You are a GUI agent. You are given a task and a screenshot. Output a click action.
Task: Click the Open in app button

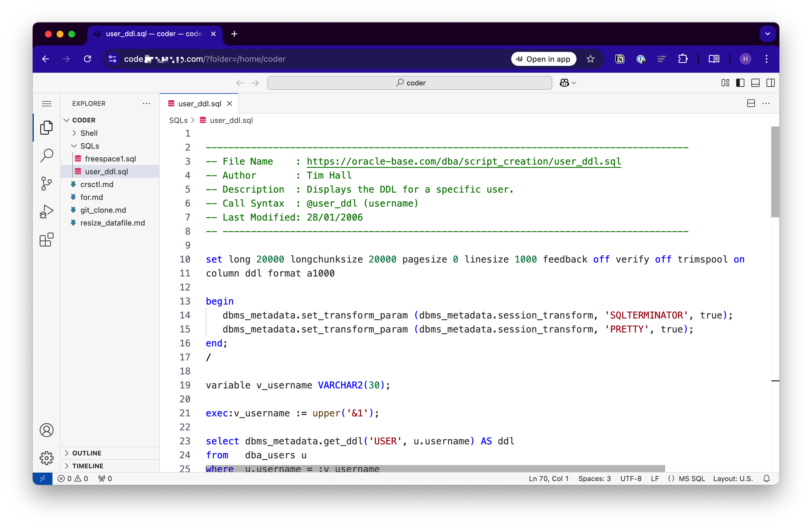coord(543,59)
